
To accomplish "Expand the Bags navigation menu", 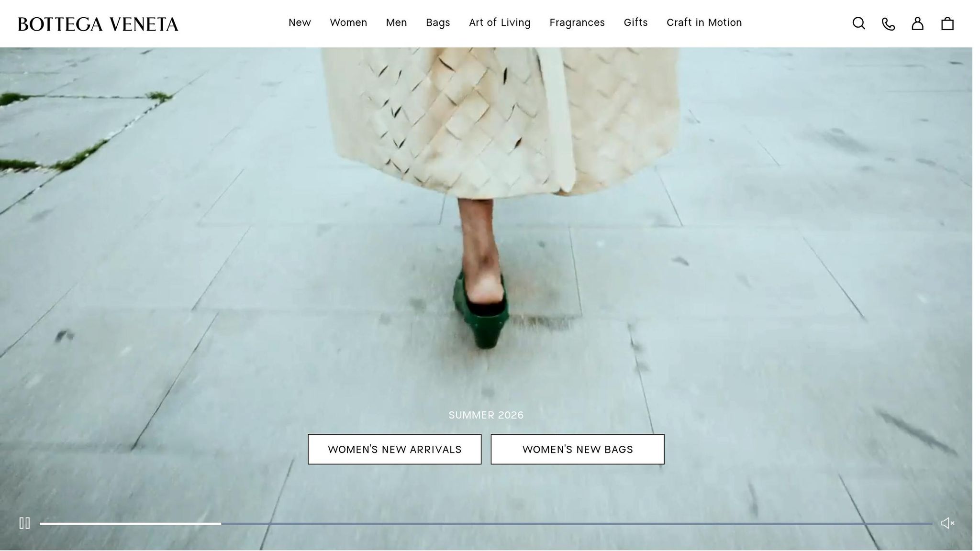I will (438, 22).
